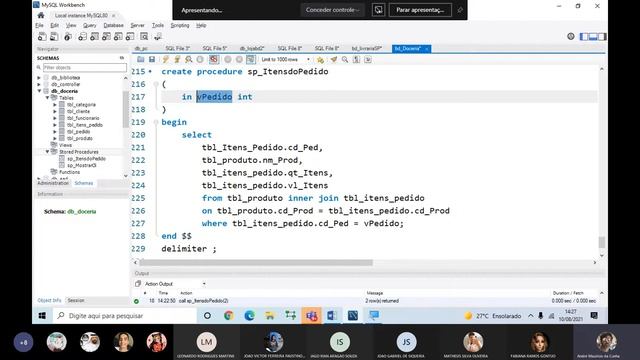Viewport: 640px width, 360px height.
Task: Click the Filter objects search field
Action: 85,67
